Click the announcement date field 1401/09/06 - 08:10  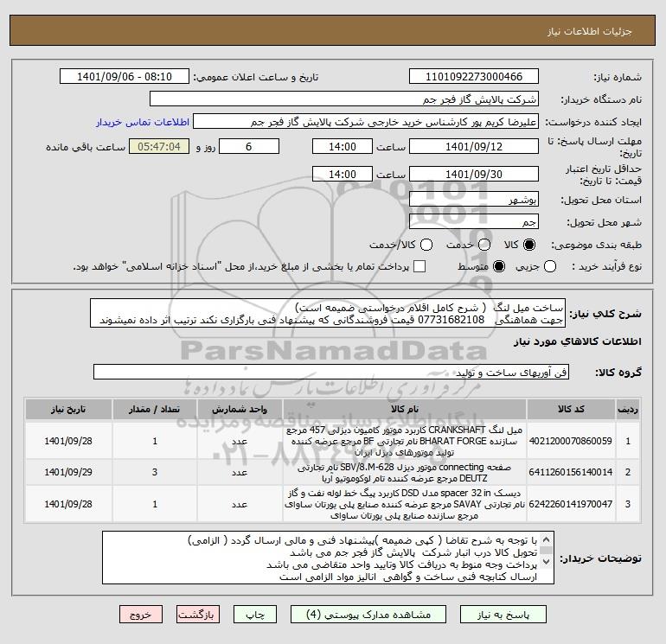click(x=124, y=77)
